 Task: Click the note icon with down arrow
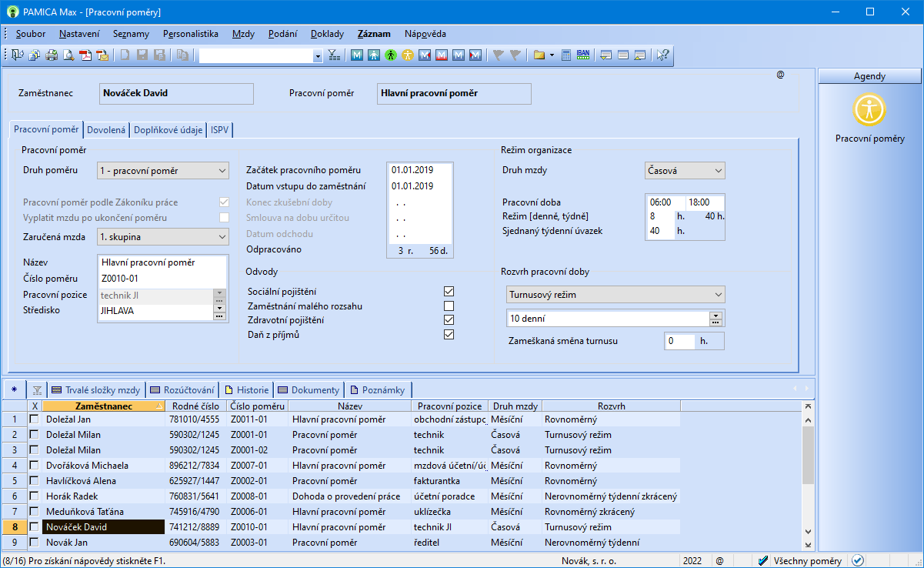[x=606, y=55]
